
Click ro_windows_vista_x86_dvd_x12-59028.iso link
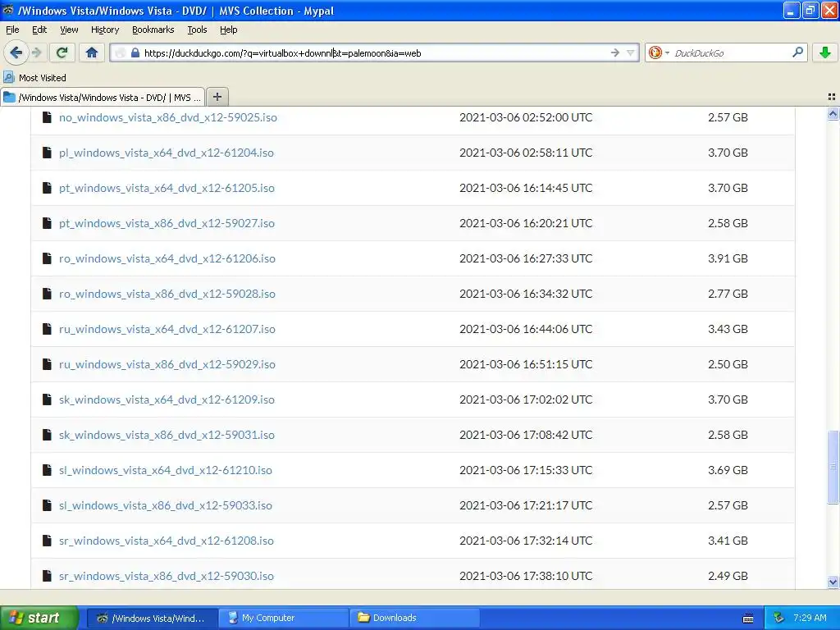tap(167, 294)
